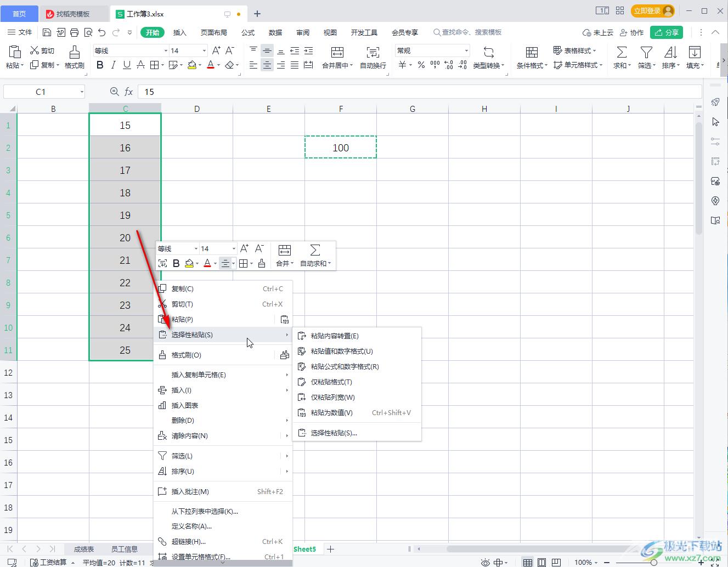The height and width of the screenshot is (567, 728).
Task: Click the formula bar input showing 15
Action: (420, 92)
